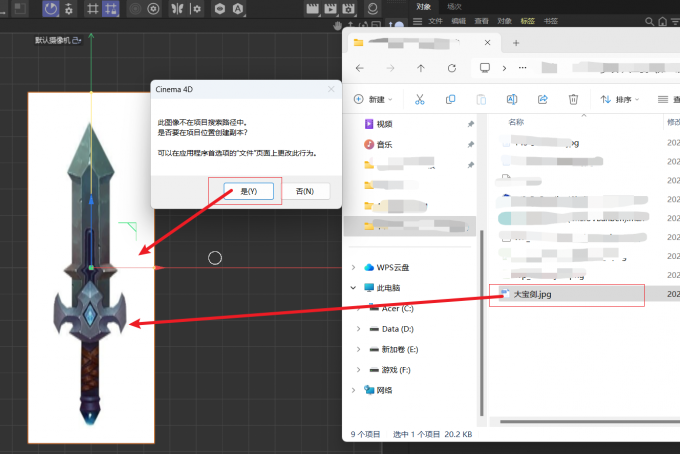The width and height of the screenshot is (680, 454).
Task: Expand the 游戏 (F:) drive node
Action: tap(359, 369)
